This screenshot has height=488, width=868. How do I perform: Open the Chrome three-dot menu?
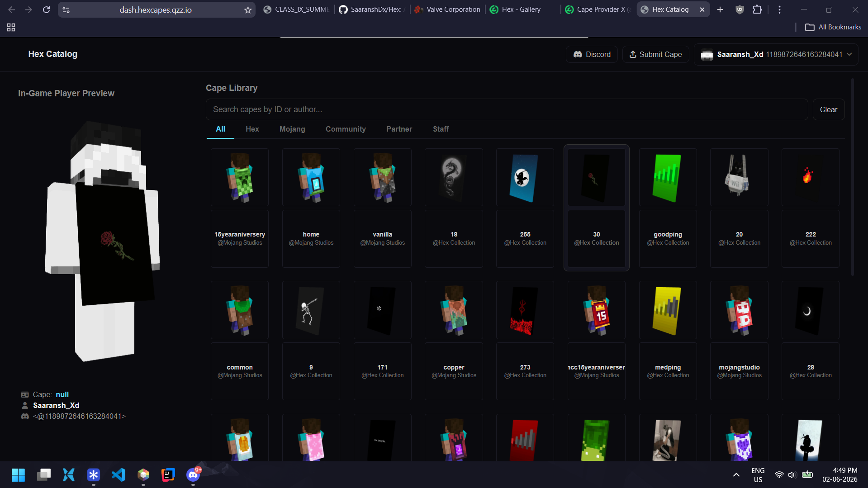click(779, 9)
